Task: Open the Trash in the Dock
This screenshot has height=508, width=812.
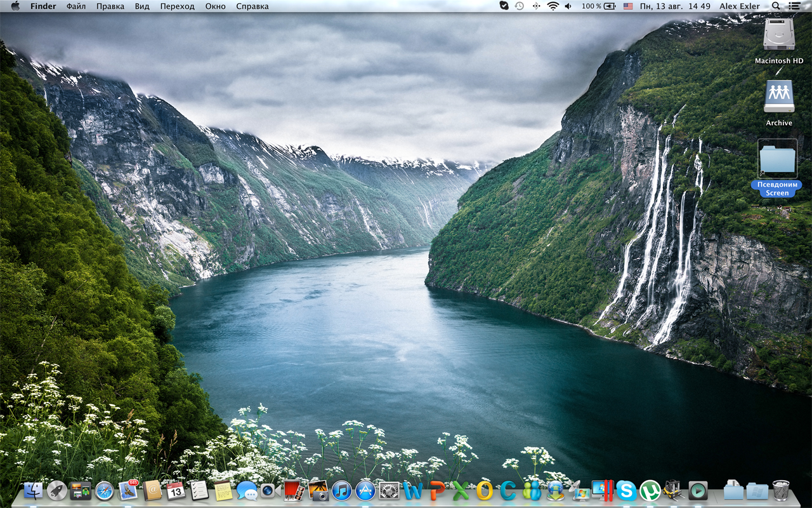Action: click(x=781, y=490)
